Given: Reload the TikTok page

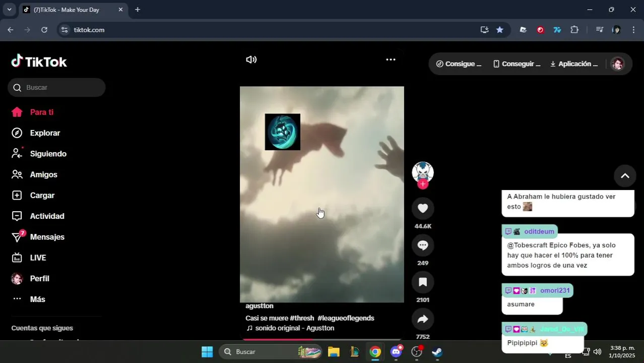Looking at the screenshot, I should (44, 30).
